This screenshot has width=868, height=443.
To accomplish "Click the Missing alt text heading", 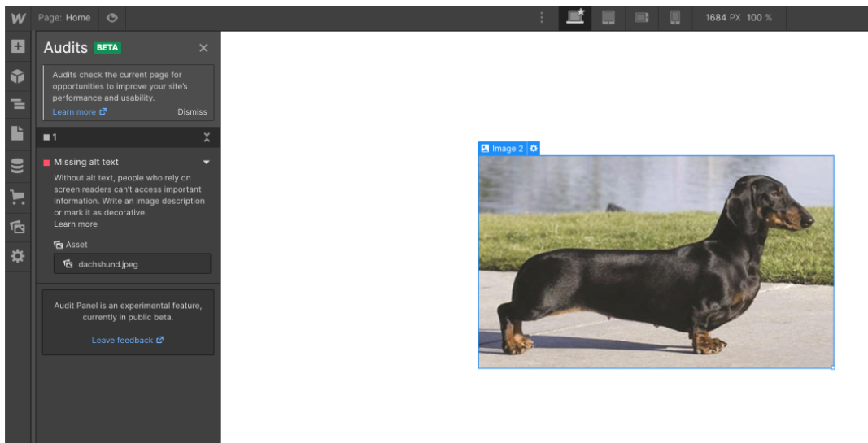I will tap(86, 162).
